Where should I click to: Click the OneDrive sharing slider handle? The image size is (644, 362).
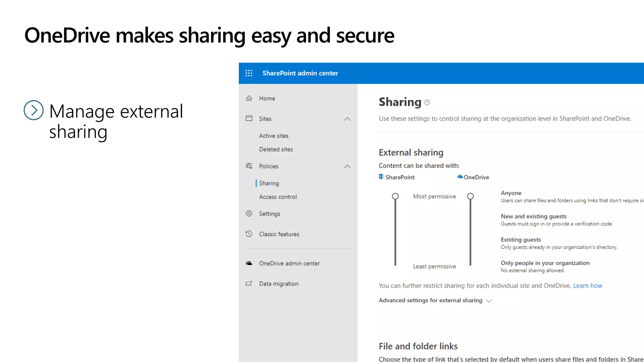coord(470,196)
